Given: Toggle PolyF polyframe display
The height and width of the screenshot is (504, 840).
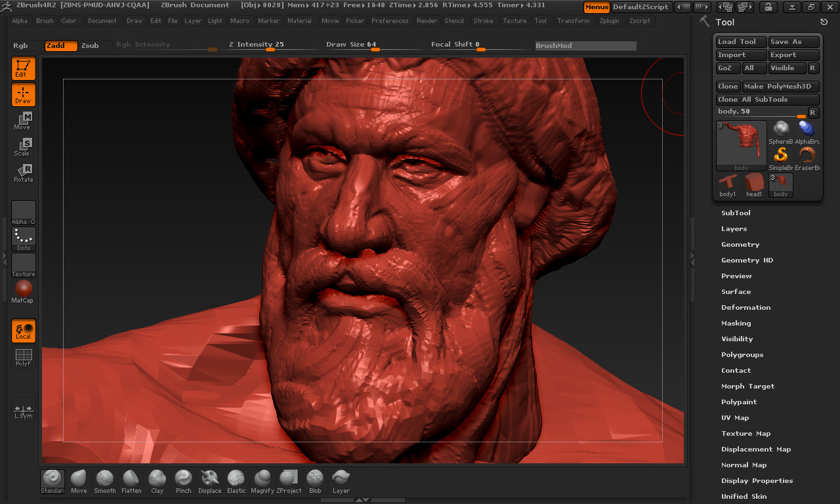Looking at the screenshot, I should click(x=23, y=358).
